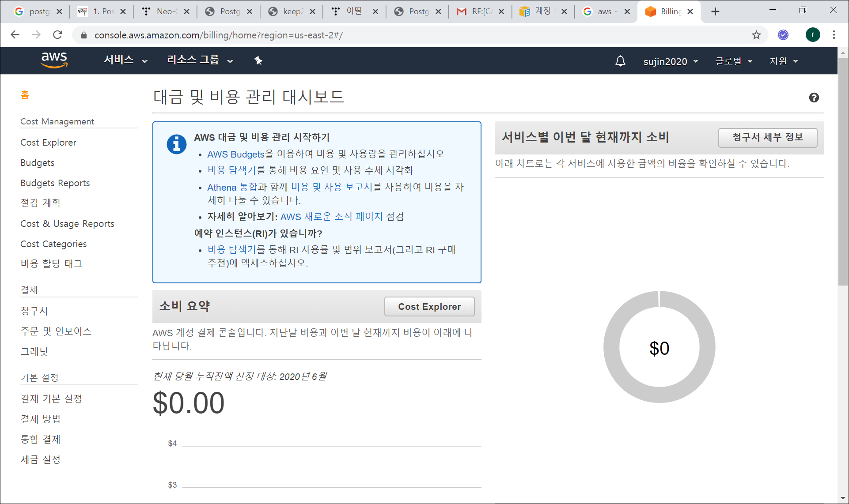Open 결제 방법 in the sidebar
Screen dimensions: 849x504
pos(41,419)
